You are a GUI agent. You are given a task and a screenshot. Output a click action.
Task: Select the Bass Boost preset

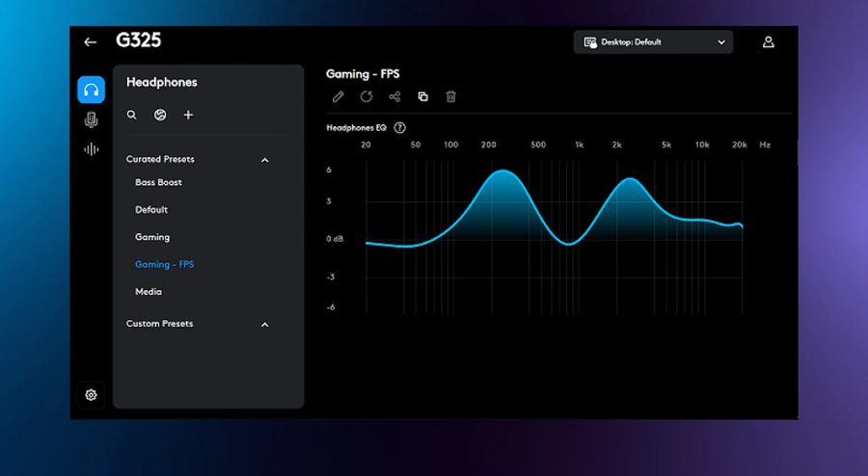[158, 182]
